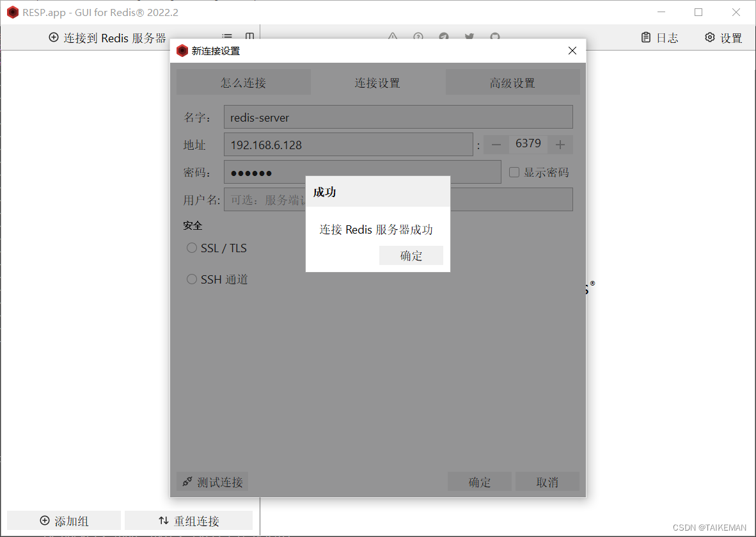Viewport: 756px width, 537px height.
Task: Focus the 用户名 input field
Action: pyautogui.click(x=398, y=199)
